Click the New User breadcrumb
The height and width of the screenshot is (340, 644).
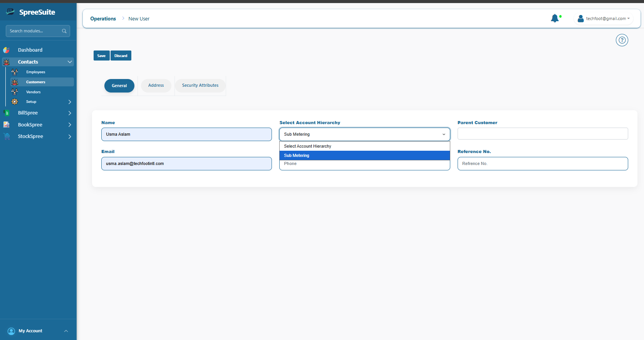click(139, 19)
